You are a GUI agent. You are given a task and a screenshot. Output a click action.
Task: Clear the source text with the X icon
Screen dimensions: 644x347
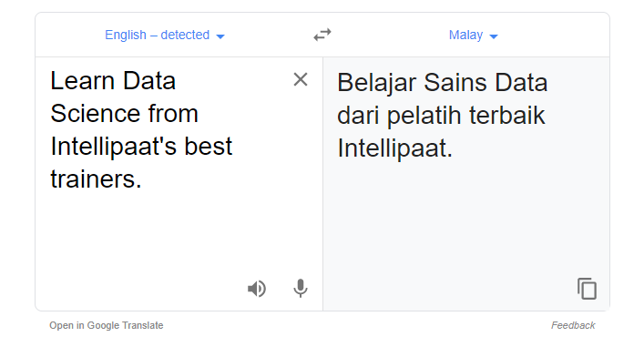(301, 79)
